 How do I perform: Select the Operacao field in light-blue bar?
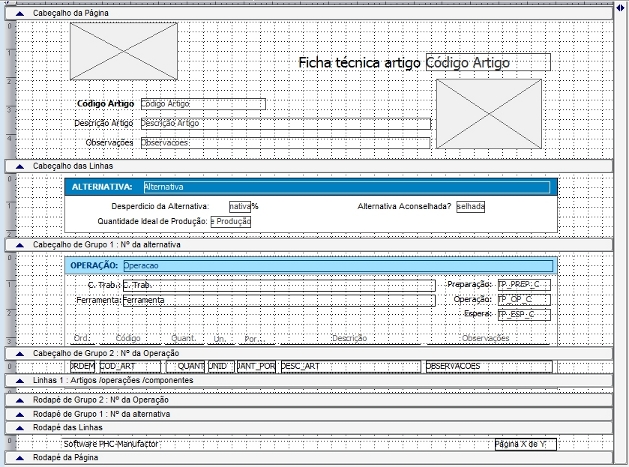[x=338, y=266]
